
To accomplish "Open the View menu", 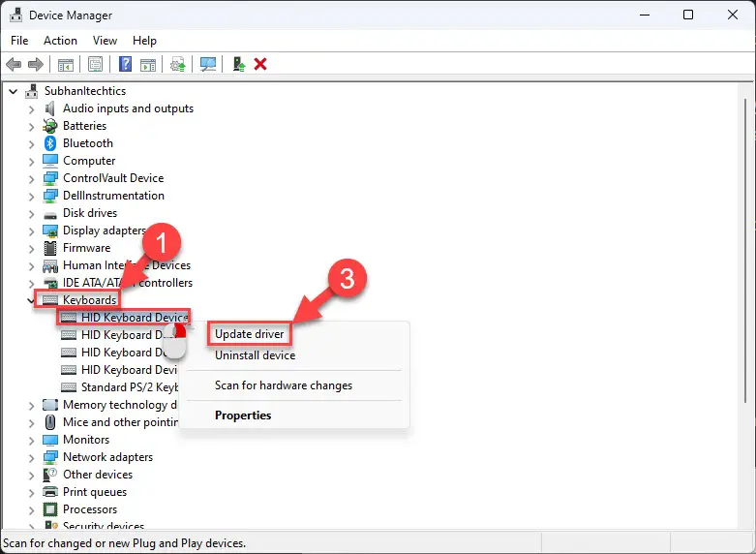I will pyautogui.click(x=105, y=41).
